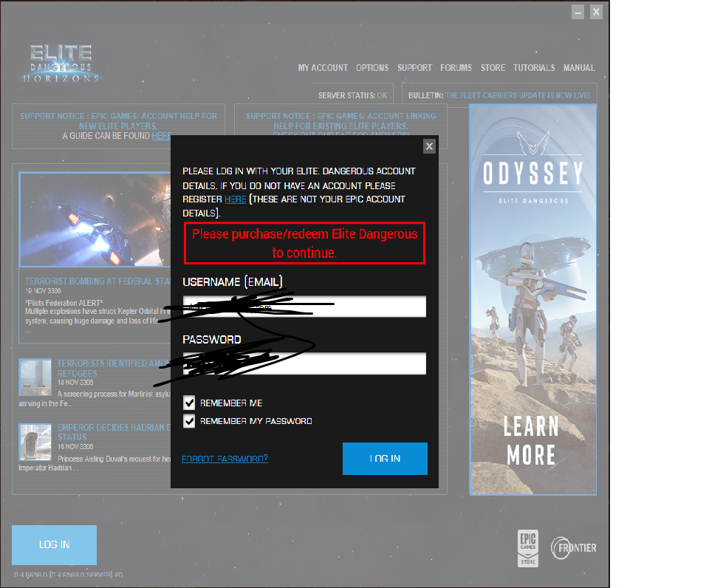Open the Fleet Carriers update bulletin
The image size is (709, 588).
pos(517,95)
